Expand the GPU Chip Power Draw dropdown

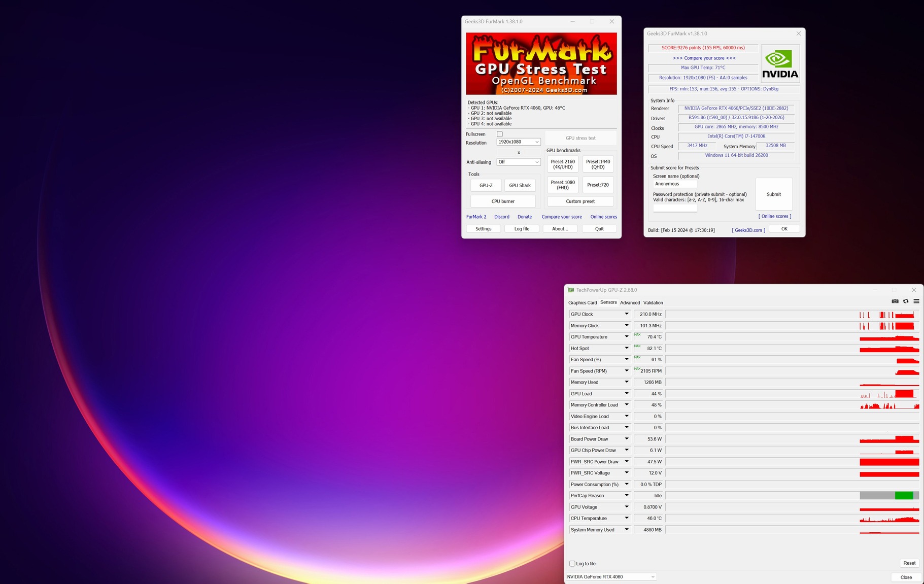(627, 450)
